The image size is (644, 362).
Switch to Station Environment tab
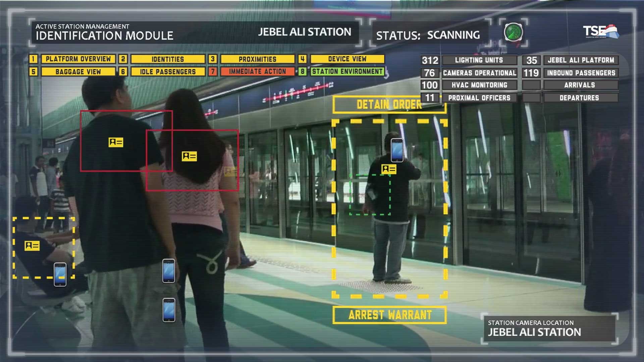click(x=347, y=71)
